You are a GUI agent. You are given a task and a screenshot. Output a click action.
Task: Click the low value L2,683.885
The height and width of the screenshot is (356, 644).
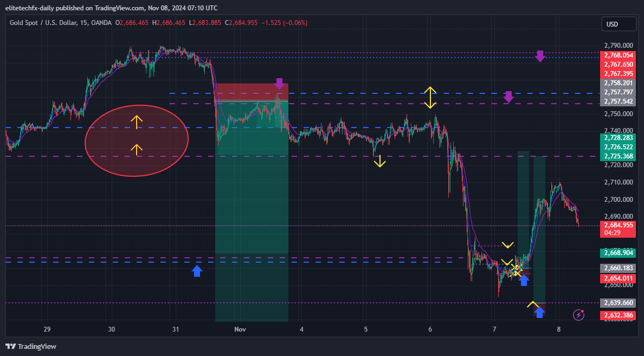(205, 23)
